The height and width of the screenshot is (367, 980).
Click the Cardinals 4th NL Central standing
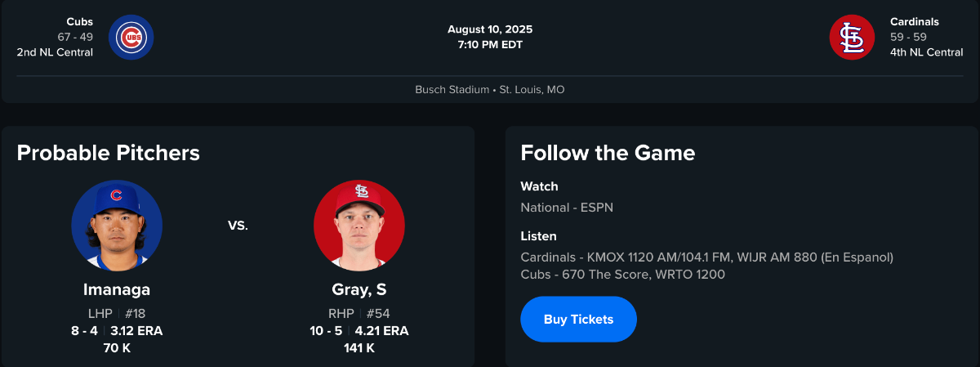click(x=926, y=52)
